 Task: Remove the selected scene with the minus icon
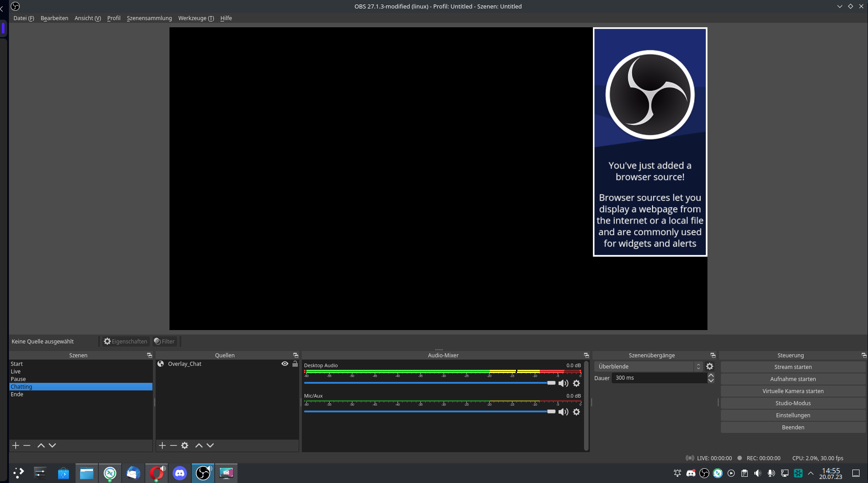tap(27, 445)
